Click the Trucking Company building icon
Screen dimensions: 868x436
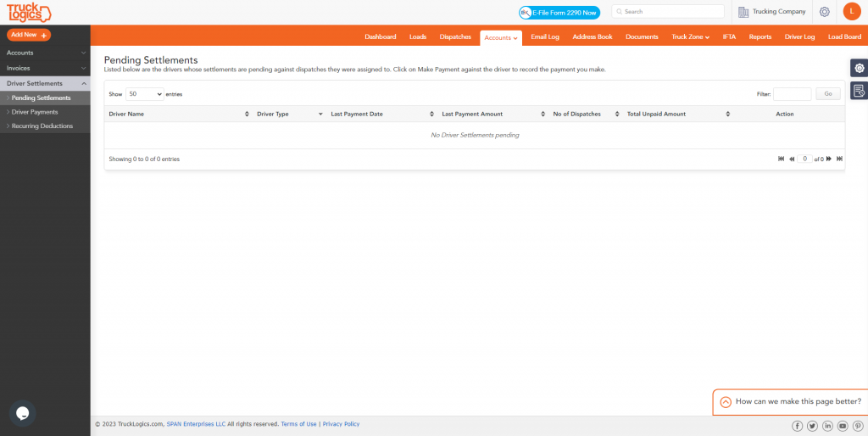tap(743, 12)
